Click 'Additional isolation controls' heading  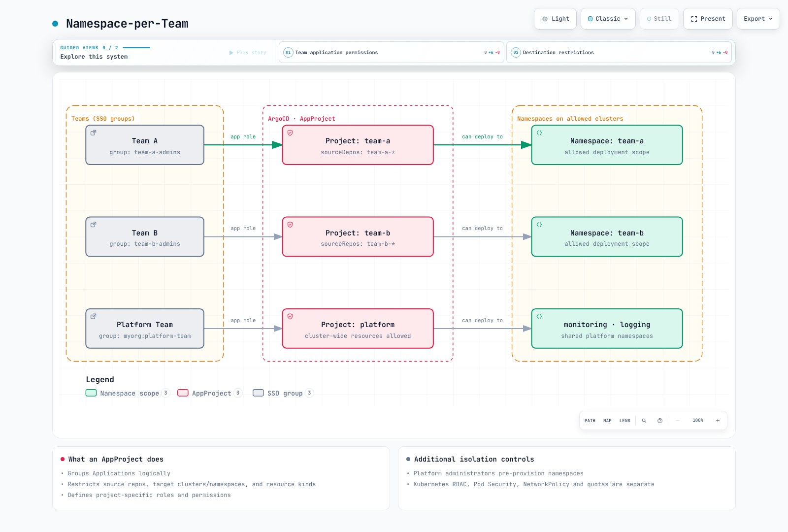tap(474, 459)
